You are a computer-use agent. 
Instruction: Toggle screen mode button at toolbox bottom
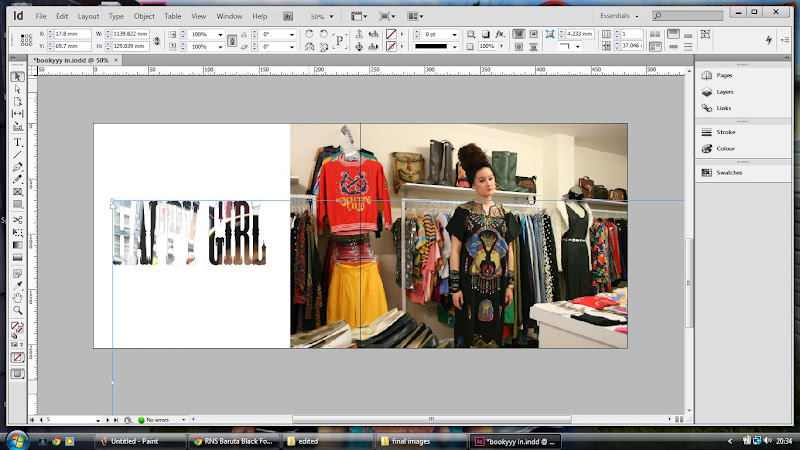17,374
